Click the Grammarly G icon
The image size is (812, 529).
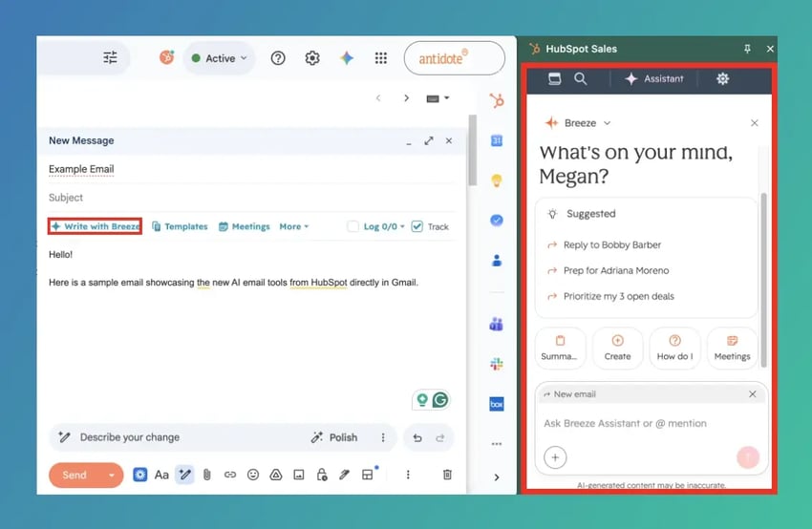click(440, 400)
